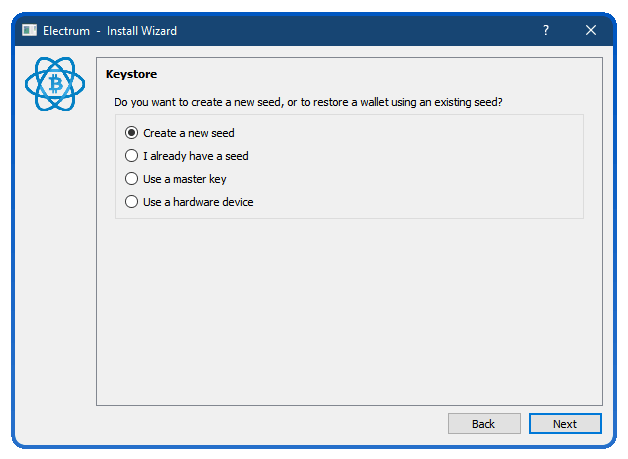Choose the I already have a seed radio

point(131,155)
